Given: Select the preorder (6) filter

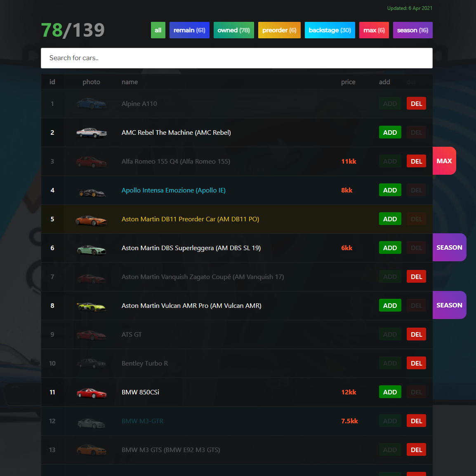Looking at the screenshot, I should coord(279,30).
